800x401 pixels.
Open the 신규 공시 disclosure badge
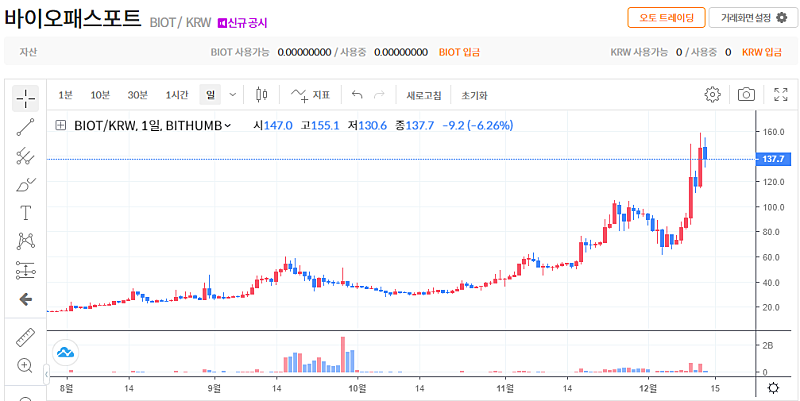[242, 23]
